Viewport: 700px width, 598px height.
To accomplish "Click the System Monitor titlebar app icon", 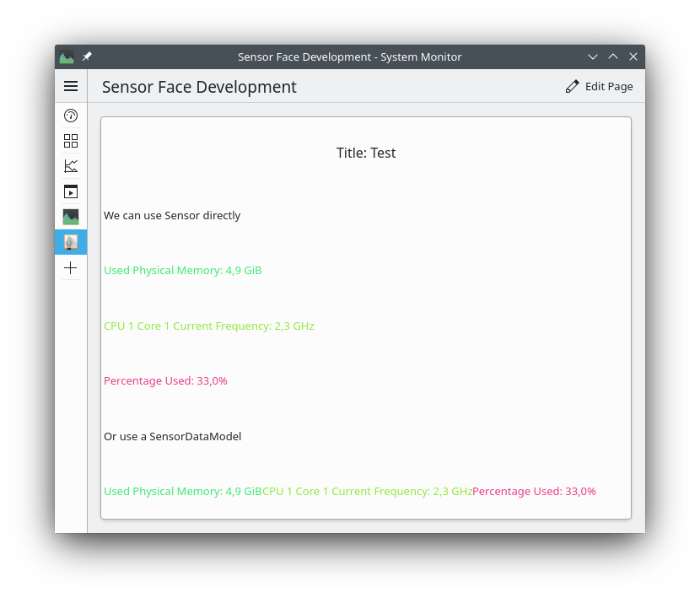I will pyautogui.click(x=67, y=57).
